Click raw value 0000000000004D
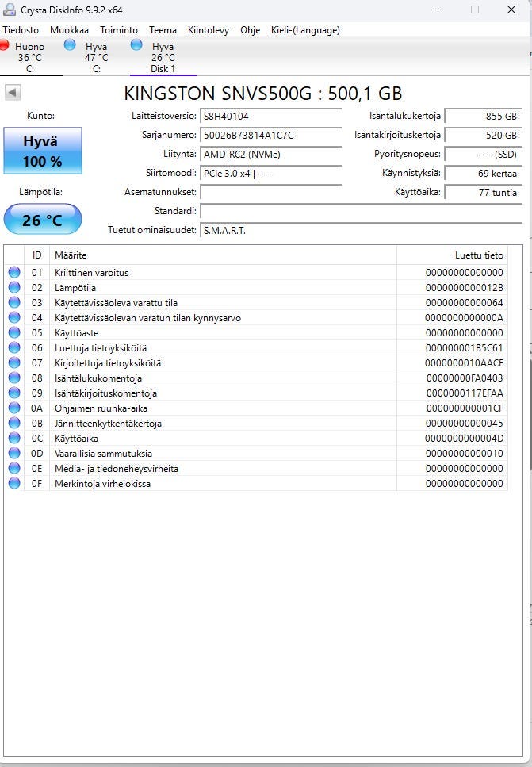This screenshot has height=767, width=532. pyautogui.click(x=464, y=439)
